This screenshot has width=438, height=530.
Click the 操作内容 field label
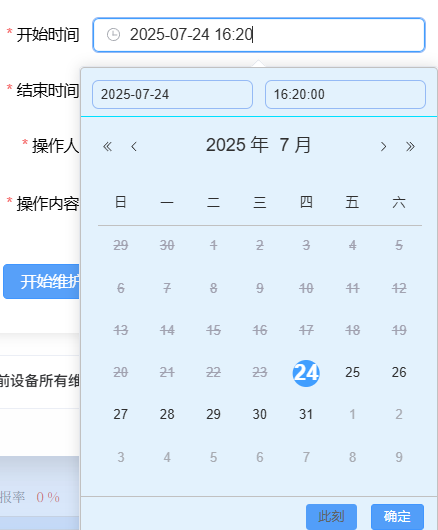coord(48,204)
